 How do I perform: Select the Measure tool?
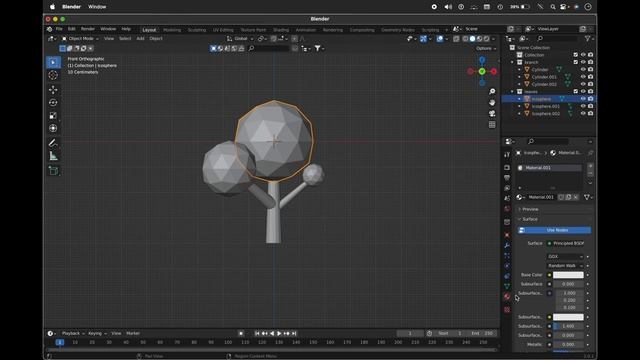pos(53,156)
